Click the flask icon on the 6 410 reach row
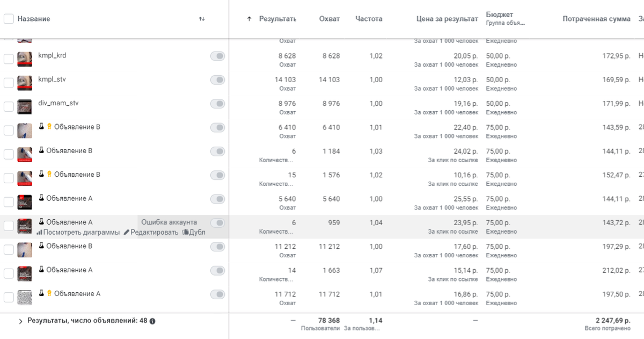Viewport: 644px width, 339px height. click(41, 127)
